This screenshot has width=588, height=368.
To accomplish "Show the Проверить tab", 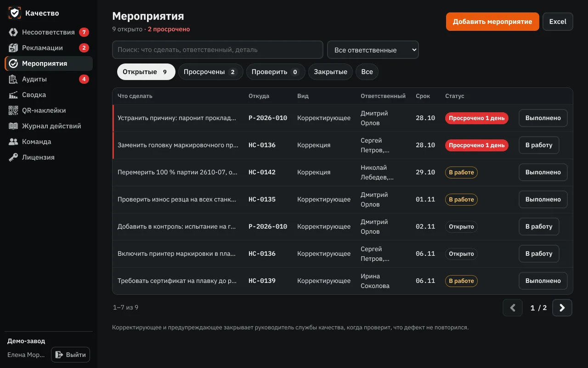I will (x=276, y=72).
